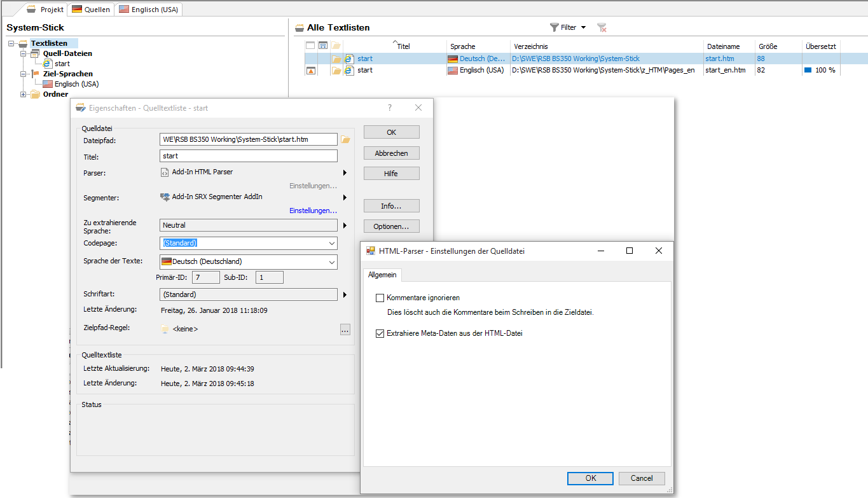Click the Add-In HTML Parser icon
Viewport: 868px width, 498px height.
(x=165, y=172)
